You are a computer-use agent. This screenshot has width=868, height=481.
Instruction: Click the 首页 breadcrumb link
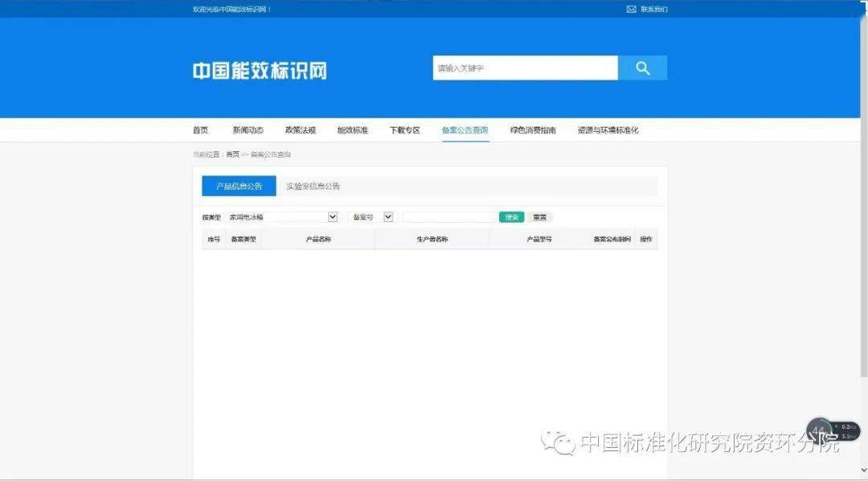232,154
